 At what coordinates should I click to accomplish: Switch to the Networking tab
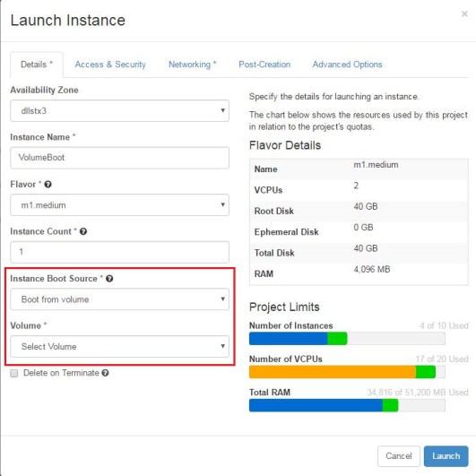tap(192, 65)
